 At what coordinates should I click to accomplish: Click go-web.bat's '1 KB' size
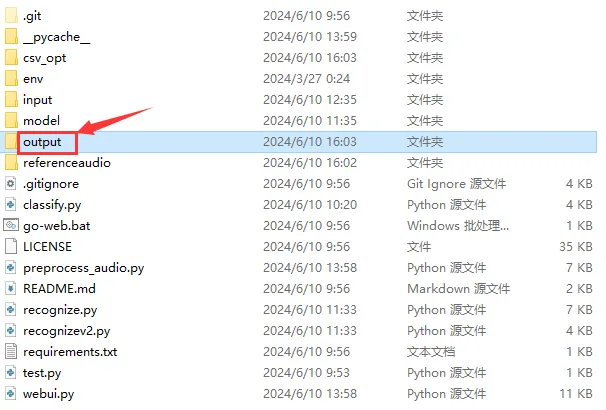point(579,225)
